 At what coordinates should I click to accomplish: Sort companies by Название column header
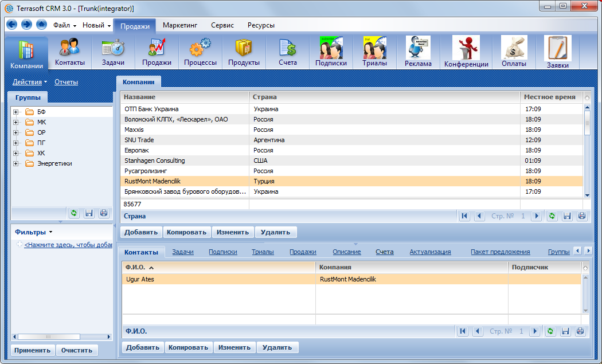[185, 97]
